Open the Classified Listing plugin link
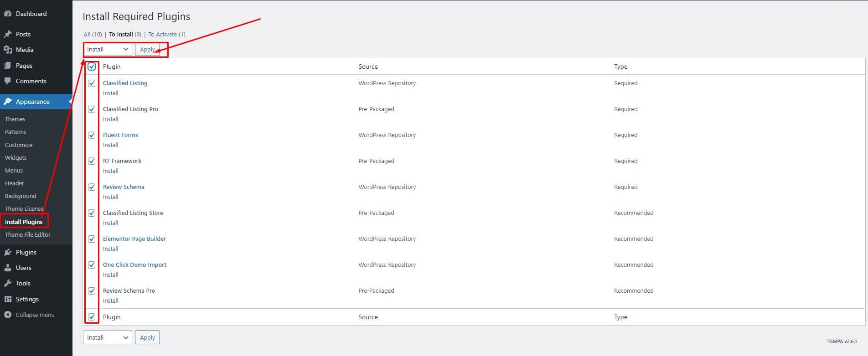 pyautogui.click(x=125, y=83)
